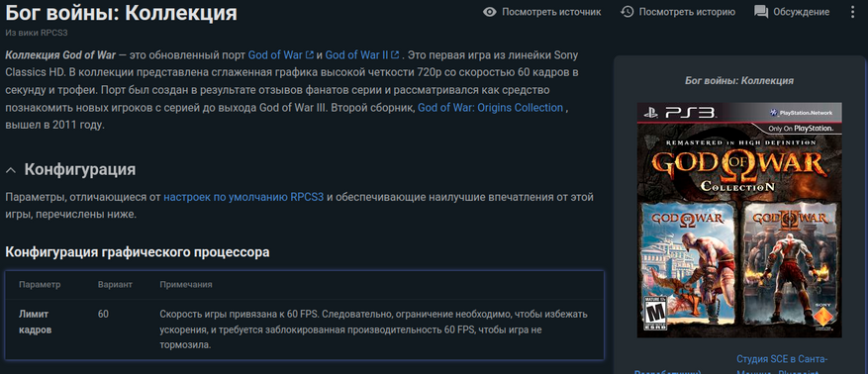Screen dimensions: 868x374
Task: Open the Посмотреть историю tab
Action: pyautogui.click(x=687, y=12)
